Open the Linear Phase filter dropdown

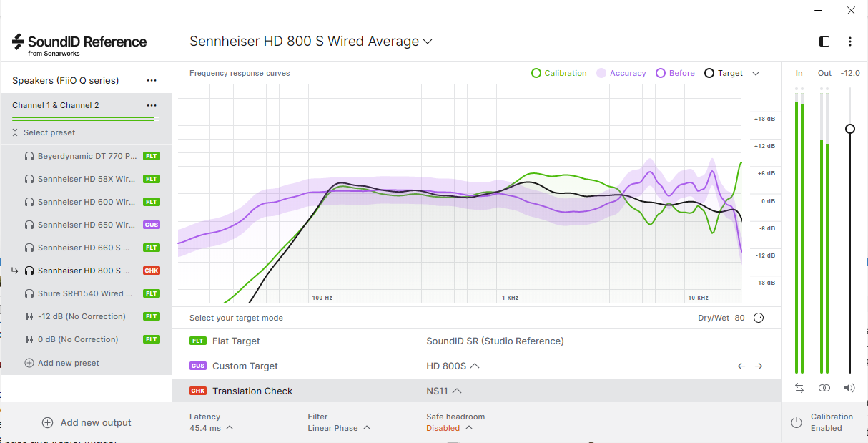point(339,428)
